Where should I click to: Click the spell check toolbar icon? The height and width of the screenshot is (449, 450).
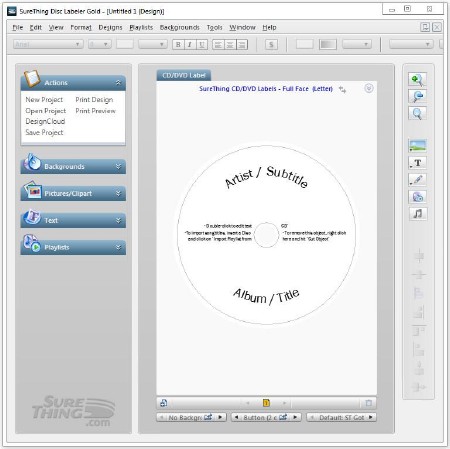pyautogui.click(x=271, y=44)
